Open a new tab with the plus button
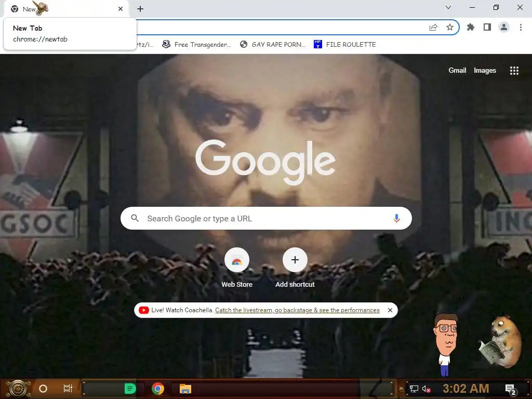The image size is (532, 399). pyautogui.click(x=140, y=9)
